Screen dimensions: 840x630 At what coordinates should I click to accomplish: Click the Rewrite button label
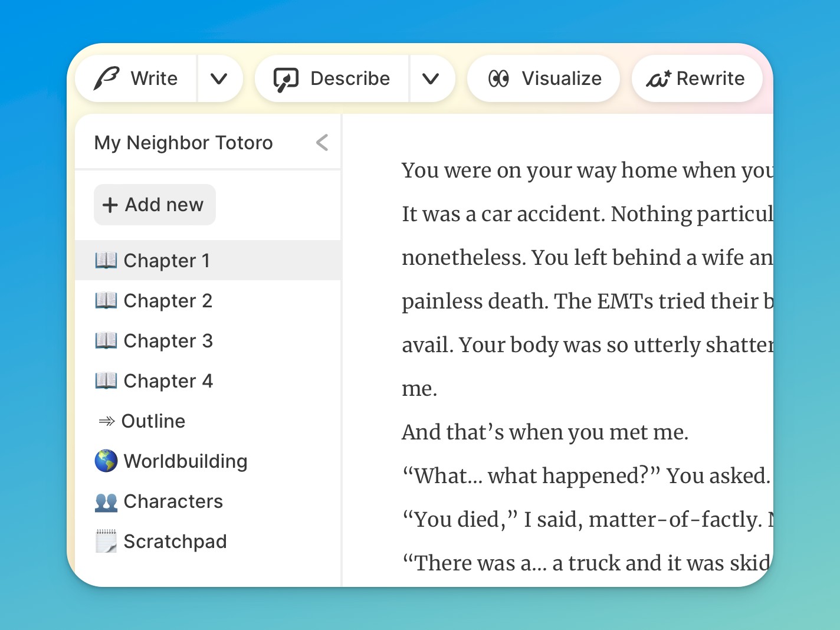(x=710, y=78)
